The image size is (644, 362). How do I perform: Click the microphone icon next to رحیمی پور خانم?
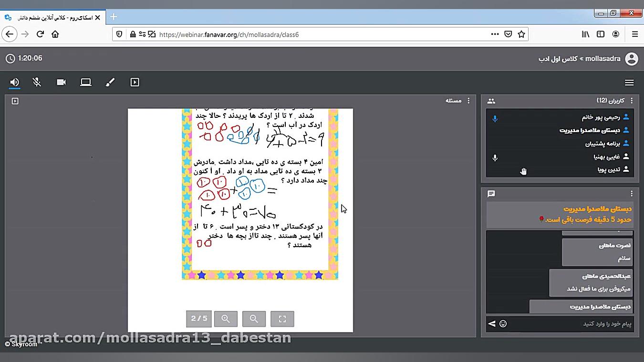point(495,118)
